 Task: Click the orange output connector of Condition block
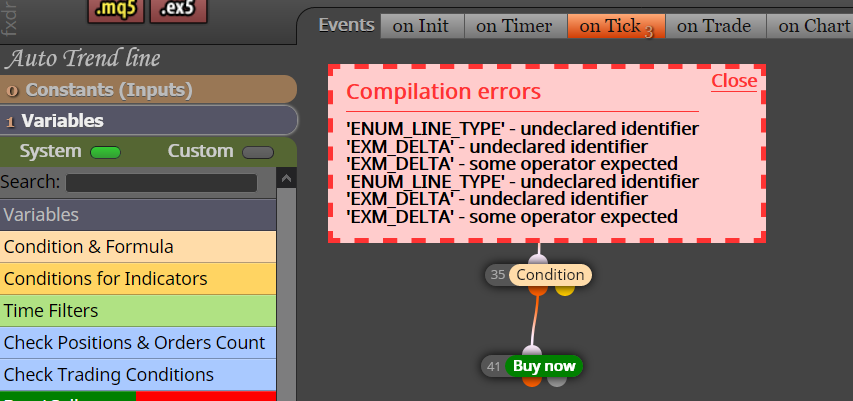pos(537,289)
